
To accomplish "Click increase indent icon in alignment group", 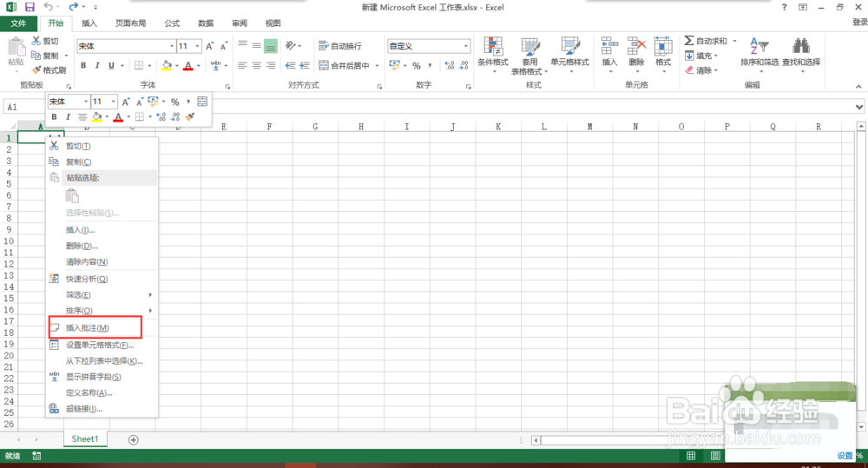I will [x=305, y=65].
